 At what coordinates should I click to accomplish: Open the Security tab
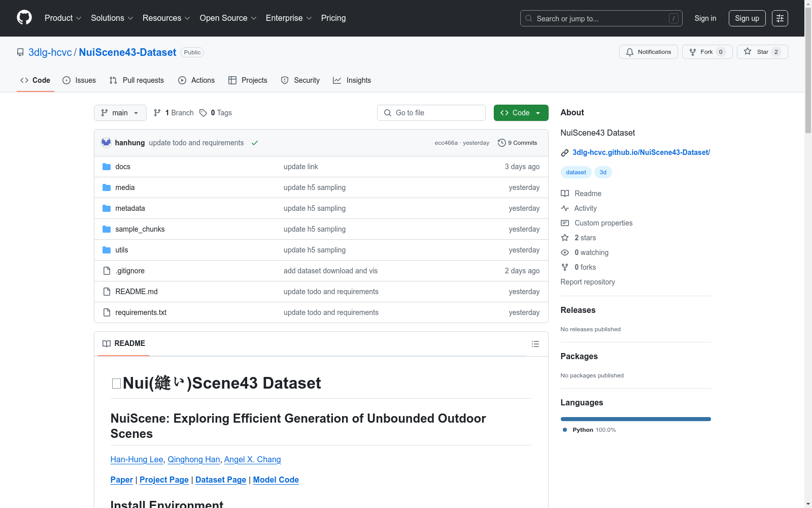(x=300, y=80)
